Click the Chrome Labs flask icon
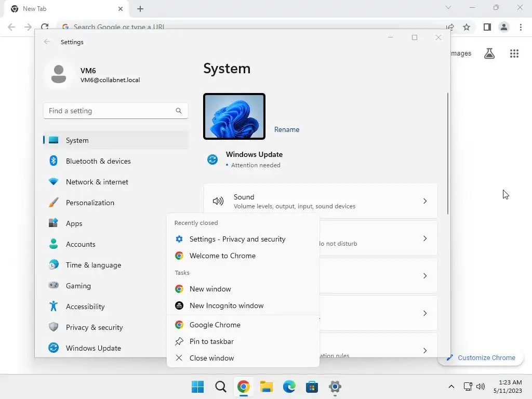Viewport: 532px width, 399px height. pyautogui.click(x=489, y=54)
